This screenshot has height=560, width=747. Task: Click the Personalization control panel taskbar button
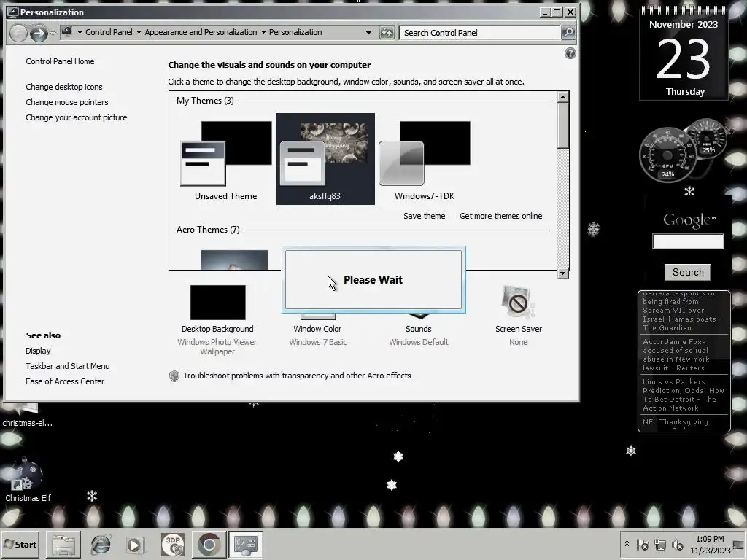245,544
